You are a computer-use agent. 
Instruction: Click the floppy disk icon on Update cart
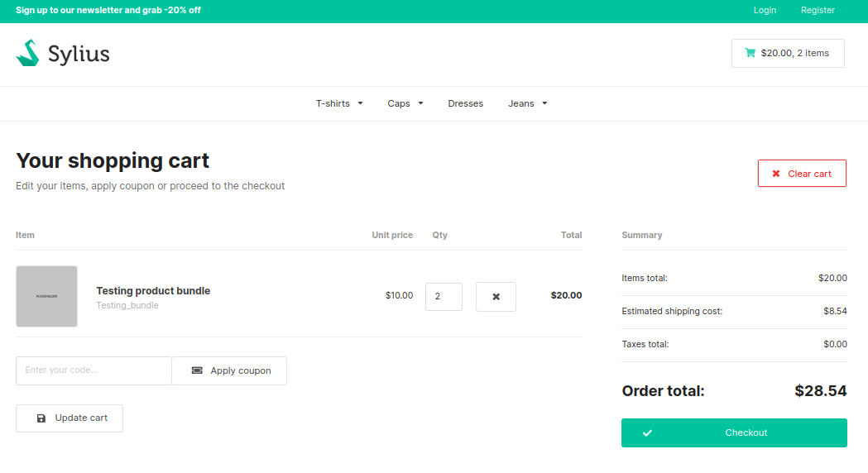coord(41,418)
